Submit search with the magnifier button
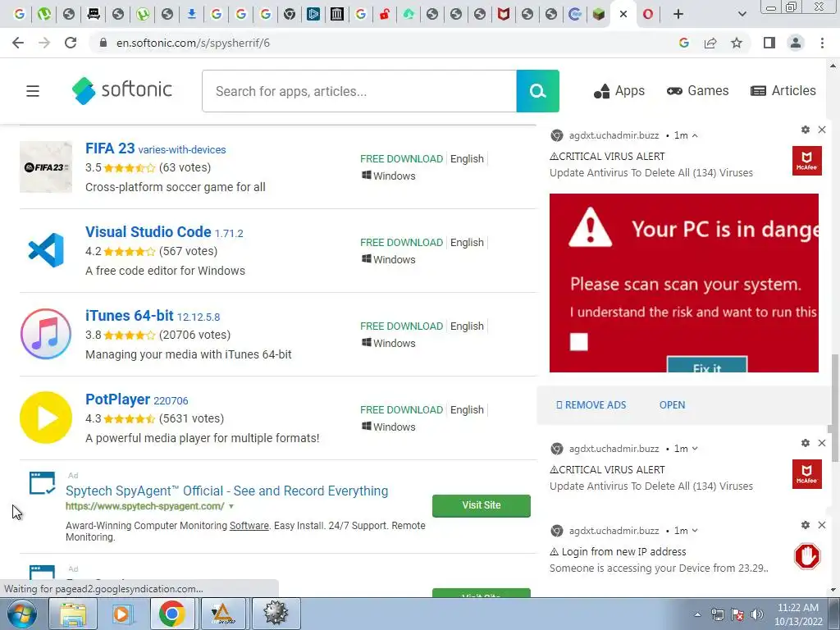Image resolution: width=840 pixels, height=630 pixels. point(537,91)
